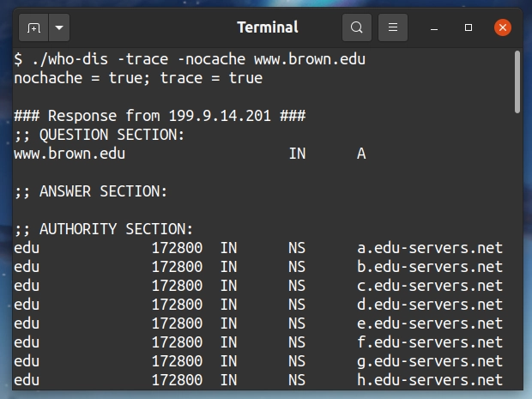
Task: Open the hamburger menu
Action: click(394, 27)
